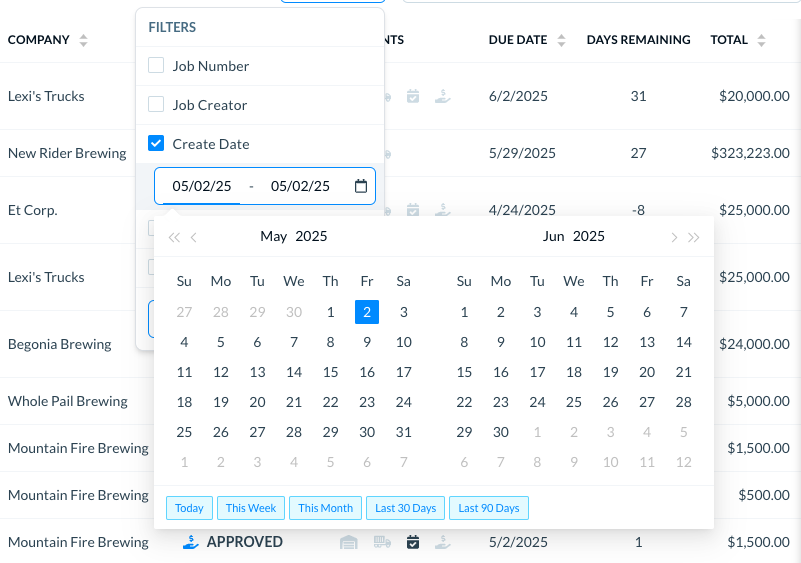Click the warehouse icon in the bottom Mountain Fire row
Viewport: 801px width, 563px height.
tap(349, 542)
